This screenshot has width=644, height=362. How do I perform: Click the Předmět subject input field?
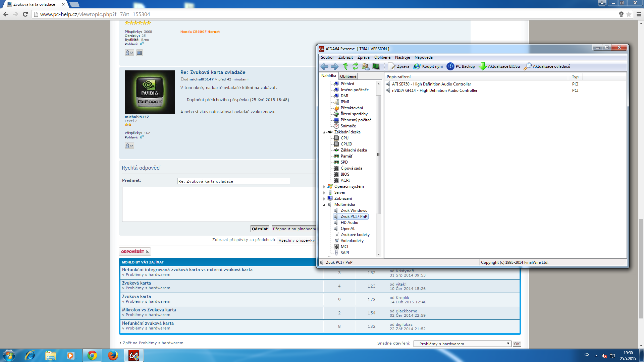[233, 181]
